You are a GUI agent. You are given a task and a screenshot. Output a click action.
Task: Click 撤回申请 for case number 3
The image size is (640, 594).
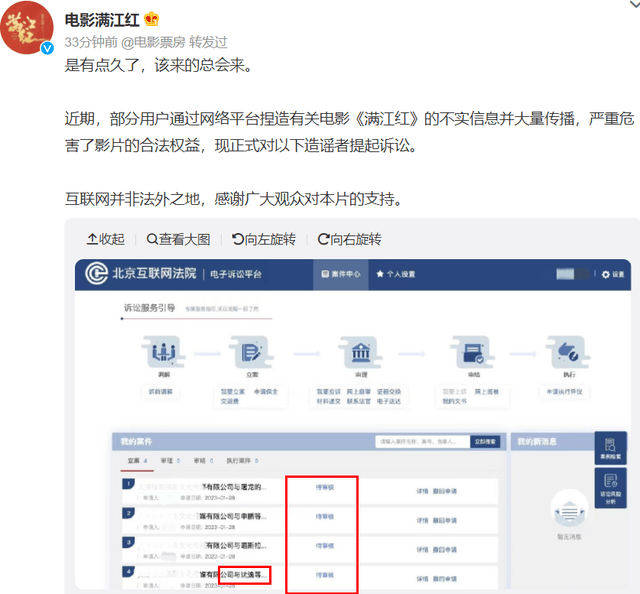[445, 550]
